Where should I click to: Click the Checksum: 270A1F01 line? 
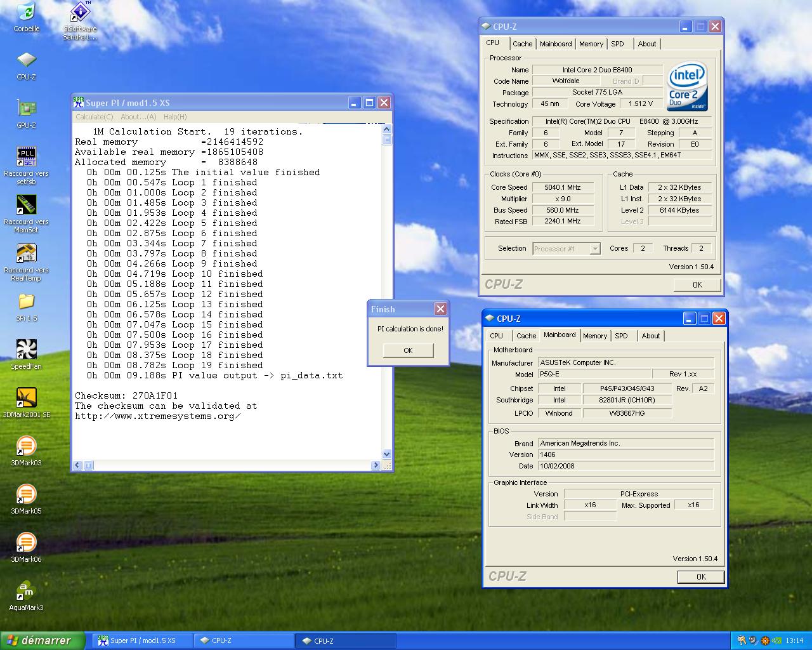(126, 395)
